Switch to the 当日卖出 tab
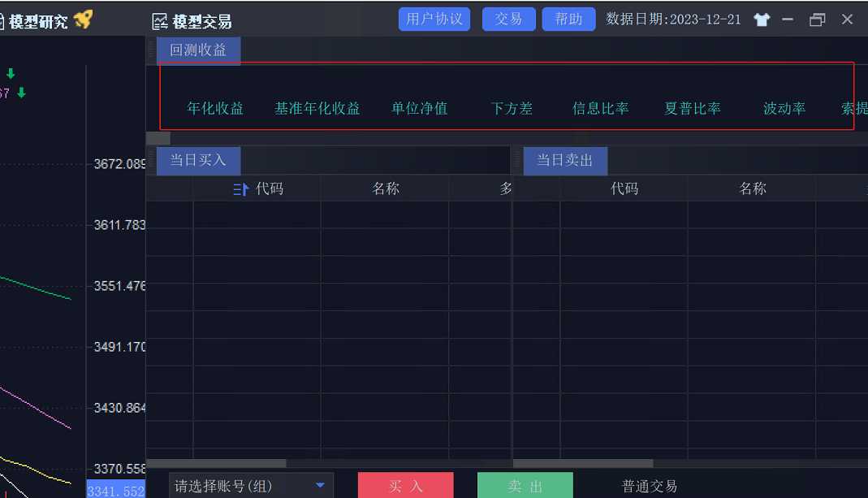The image size is (868, 498). pyautogui.click(x=565, y=161)
